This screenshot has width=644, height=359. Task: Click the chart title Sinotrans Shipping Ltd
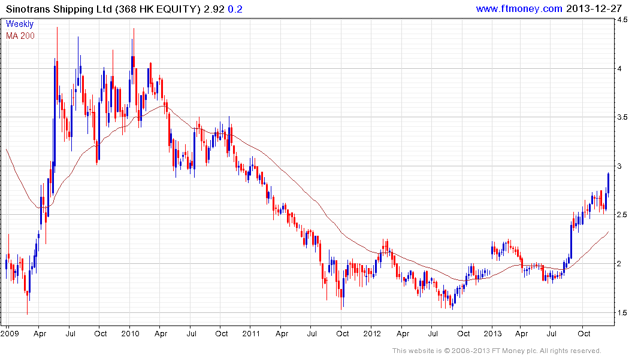(x=59, y=9)
